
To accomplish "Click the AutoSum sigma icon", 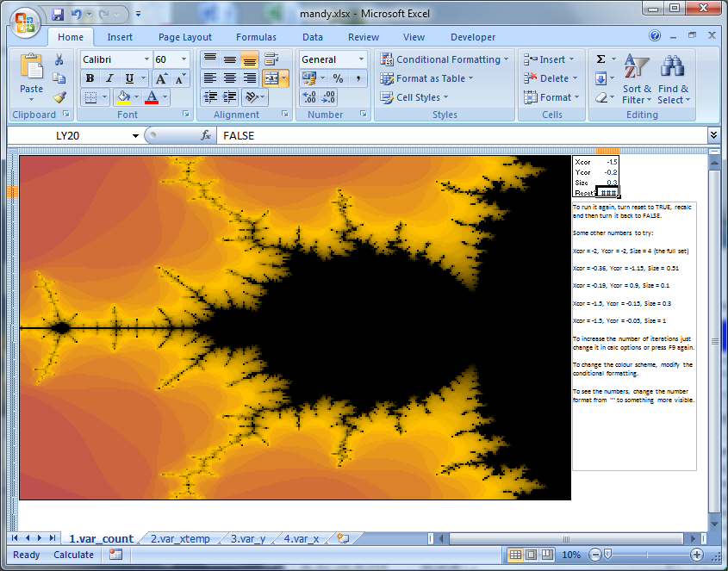I will tap(600, 59).
